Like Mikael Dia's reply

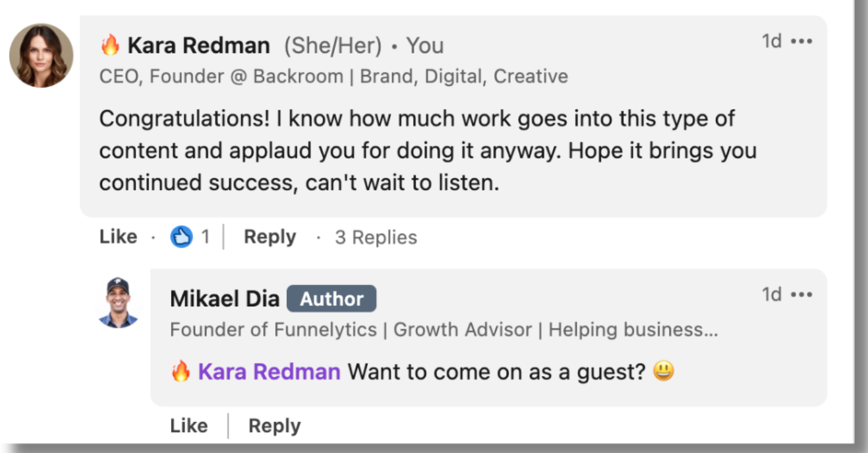189,426
